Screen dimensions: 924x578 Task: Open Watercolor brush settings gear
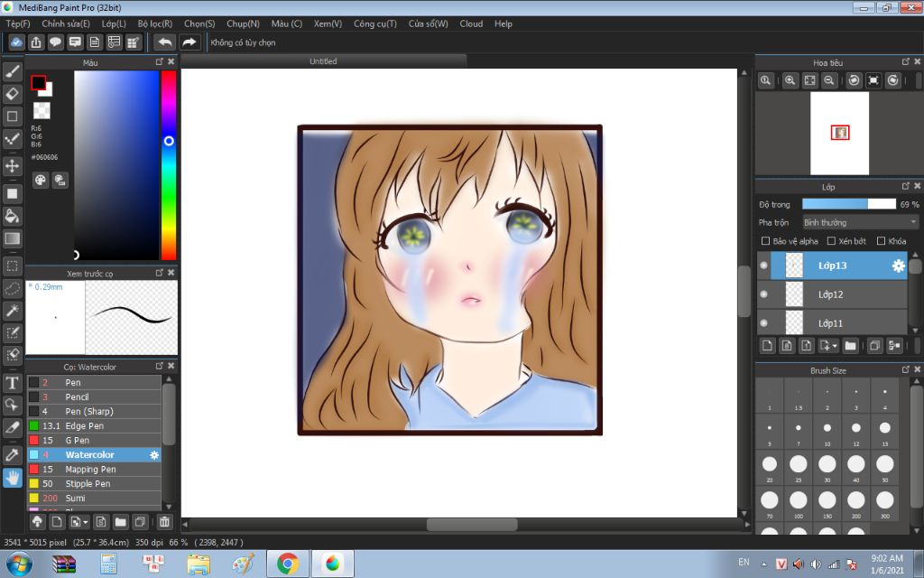(154, 455)
